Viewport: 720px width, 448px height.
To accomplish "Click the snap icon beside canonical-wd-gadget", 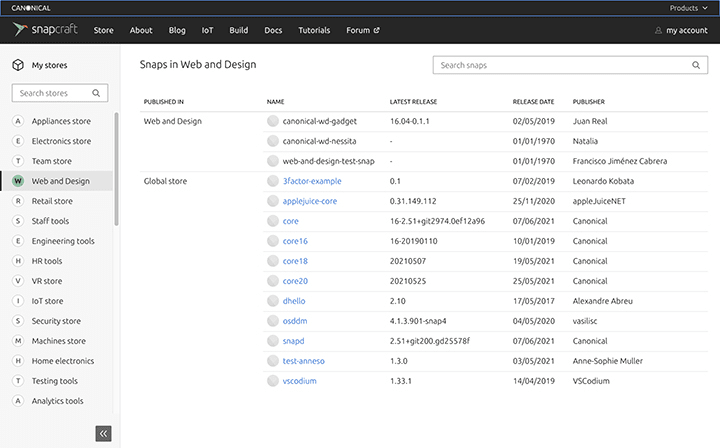I will (x=273, y=121).
